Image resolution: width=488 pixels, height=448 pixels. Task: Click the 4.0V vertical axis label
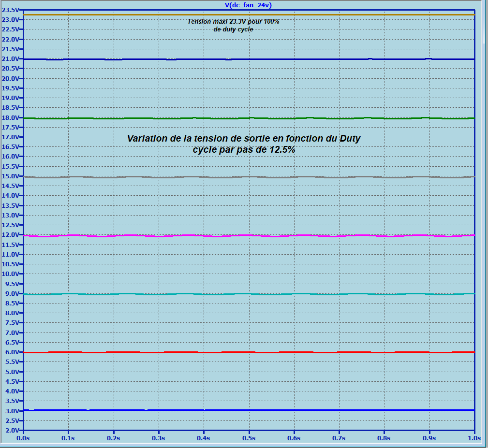(x=12, y=391)
